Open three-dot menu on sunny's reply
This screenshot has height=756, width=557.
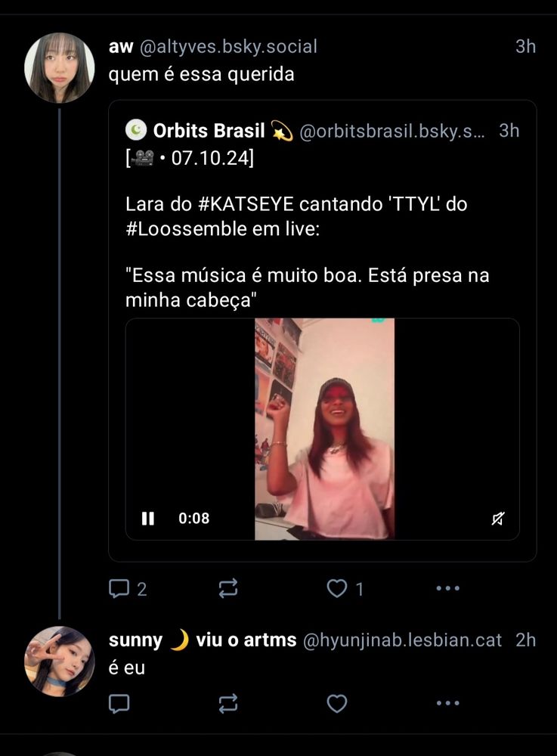click(447, 703)
